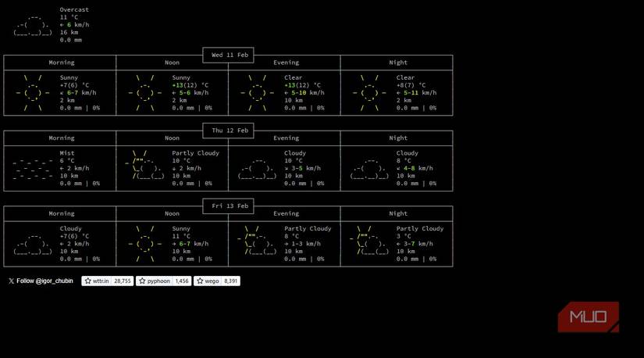Click the Noon header under Thu 12 Feb
Screen dimensions: 644x358
(x=172, y=138)
